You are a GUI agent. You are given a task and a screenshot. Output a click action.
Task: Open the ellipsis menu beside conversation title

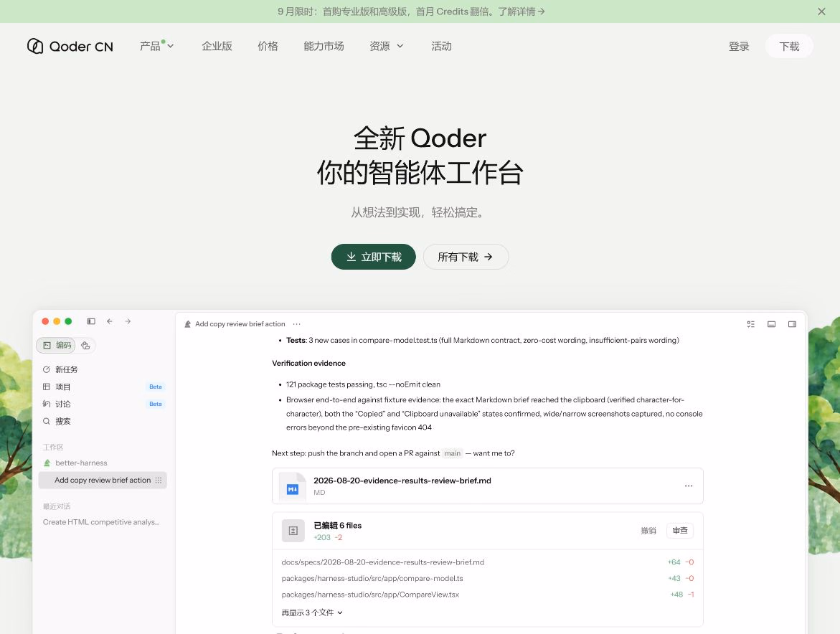click(297, 324)
